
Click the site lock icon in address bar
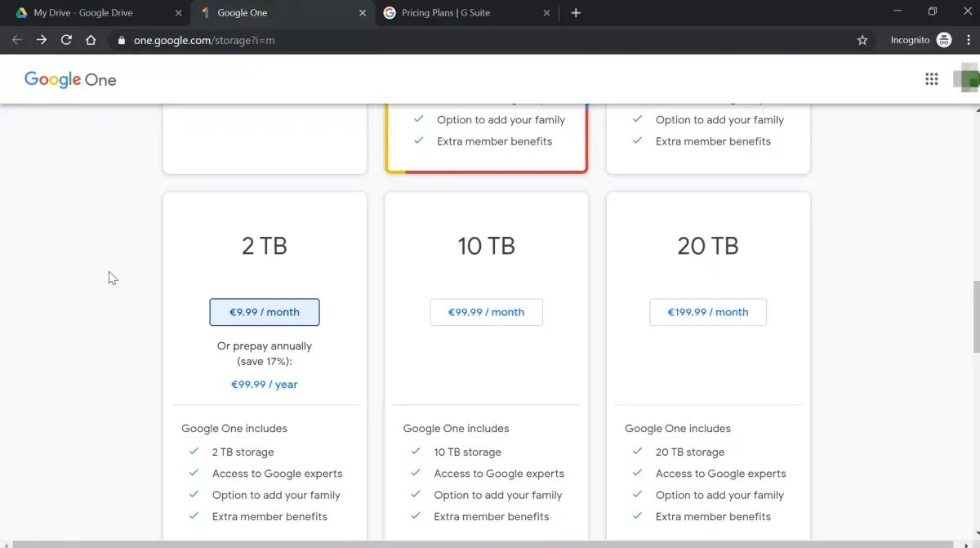pos(122,40)
